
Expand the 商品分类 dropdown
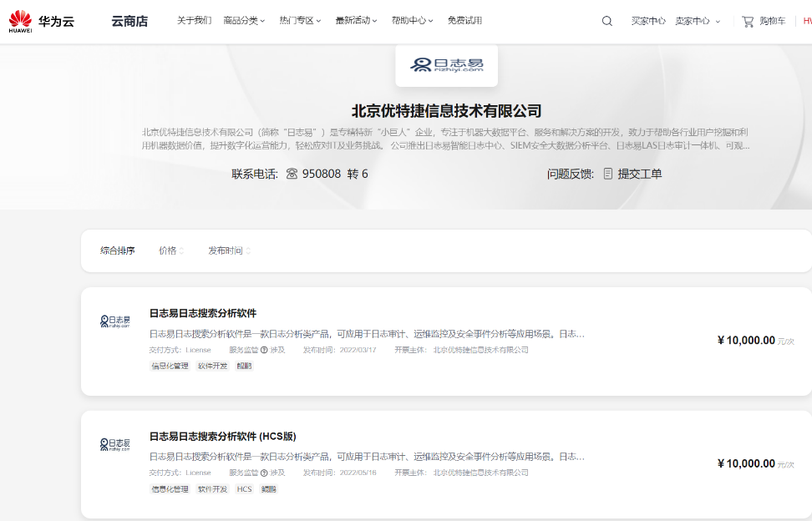point(244,21)
